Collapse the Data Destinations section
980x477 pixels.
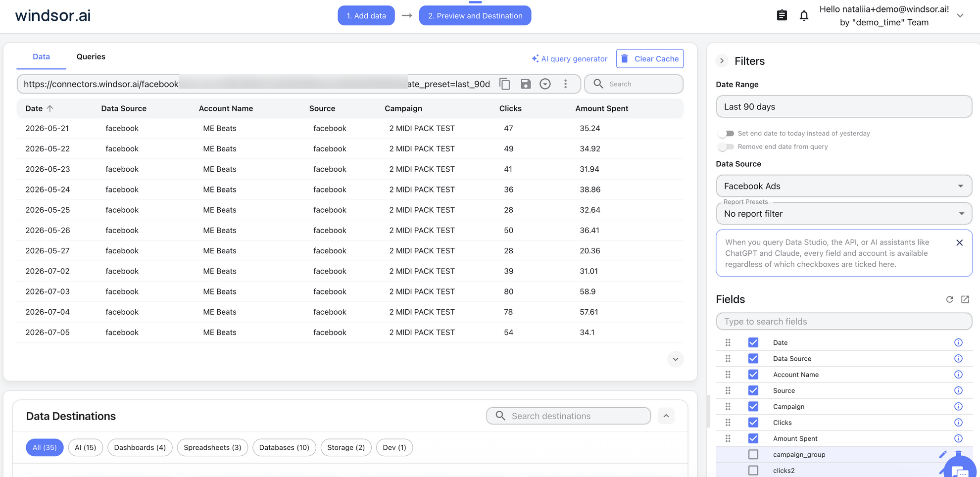click(666, 416)
